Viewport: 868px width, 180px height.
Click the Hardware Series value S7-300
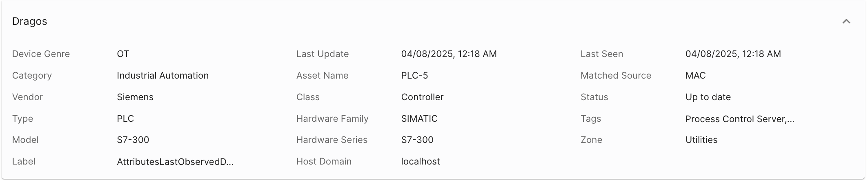(x=417, y=140)
